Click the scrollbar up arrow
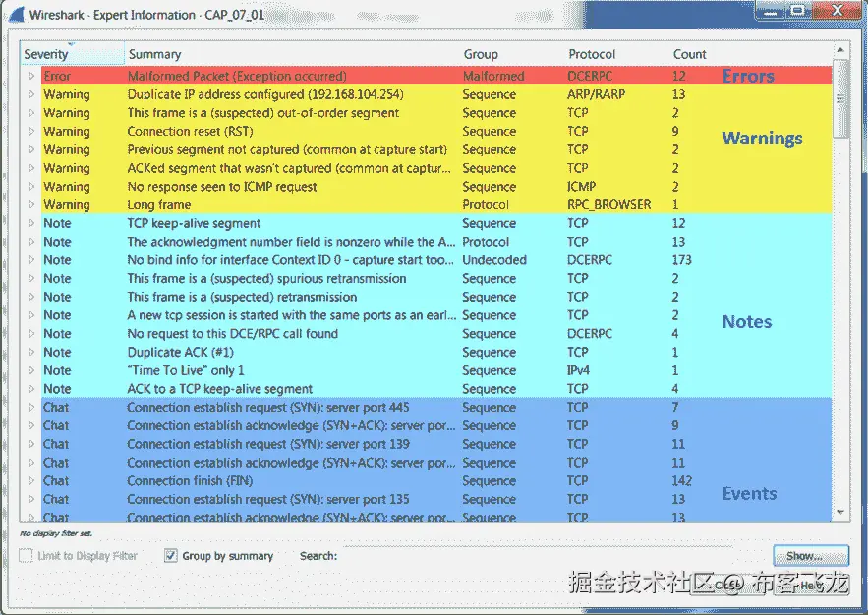The image size is (868, 615). pos(840,50)
